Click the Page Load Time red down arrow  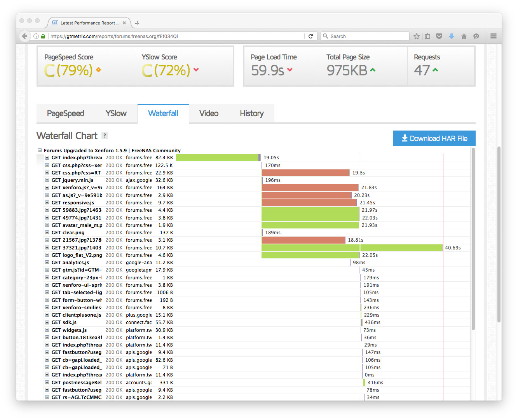tap(290, 70)
